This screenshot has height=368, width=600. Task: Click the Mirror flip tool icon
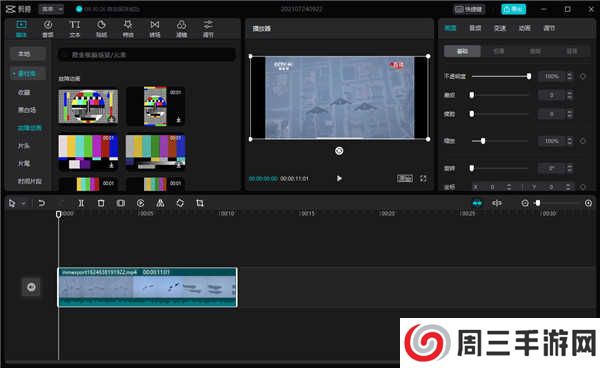coord(160,203)
